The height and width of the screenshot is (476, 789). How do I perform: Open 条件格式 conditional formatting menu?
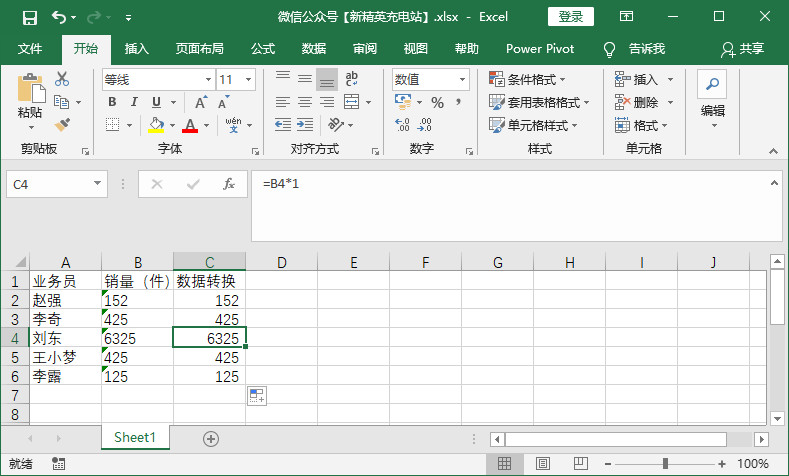527,80
